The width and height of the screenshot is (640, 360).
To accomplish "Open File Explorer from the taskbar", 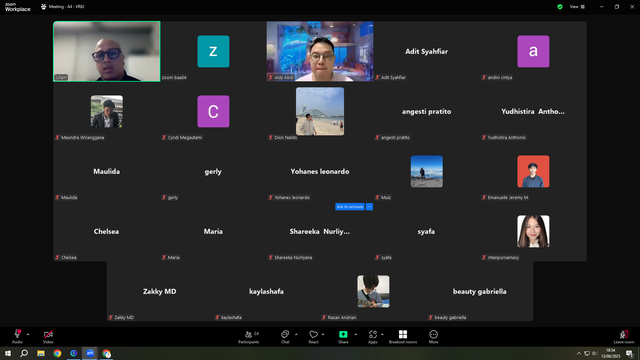I will [x=41, y=353].
